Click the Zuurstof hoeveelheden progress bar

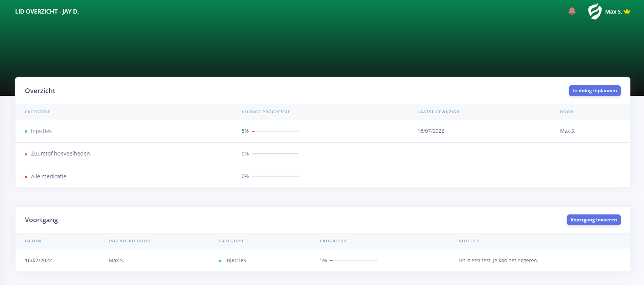click(275, 154)
